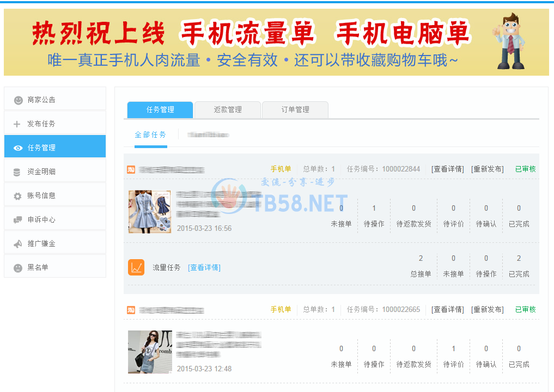Open 查看详情 for task 1000022844
The width and height of the screenshot is (554, 392).
pyautogui.click(x=448, y=169)
